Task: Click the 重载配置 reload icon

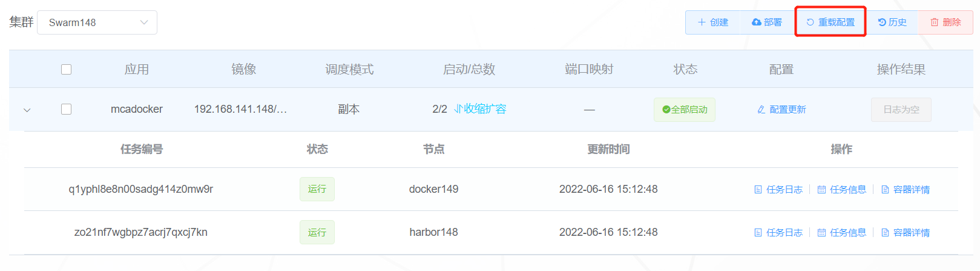Action: point(810,22)
